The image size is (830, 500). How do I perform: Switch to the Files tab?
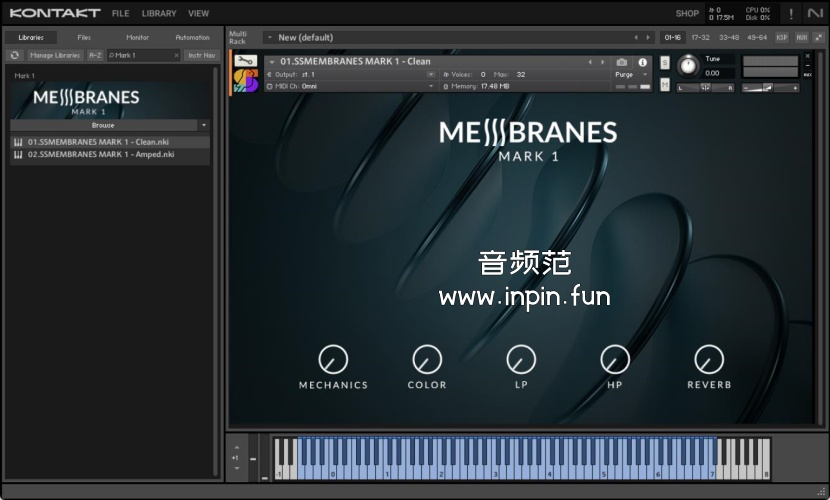coord(84,37)
